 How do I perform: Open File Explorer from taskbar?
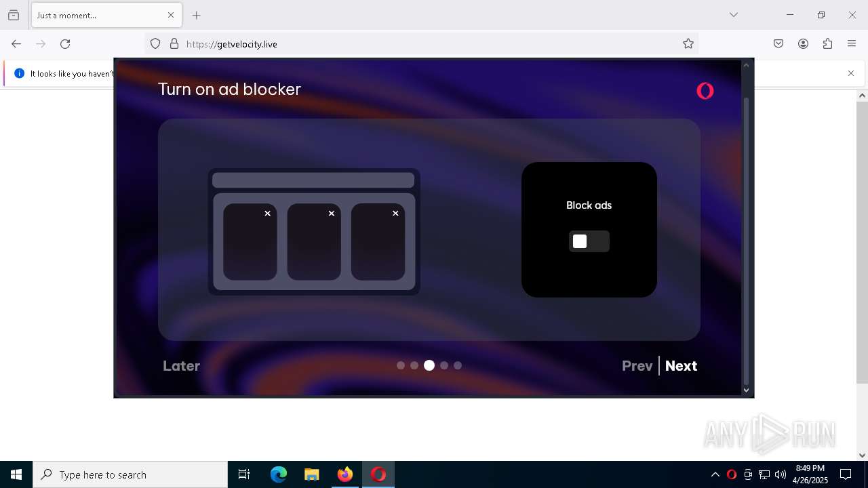(311, 474)
